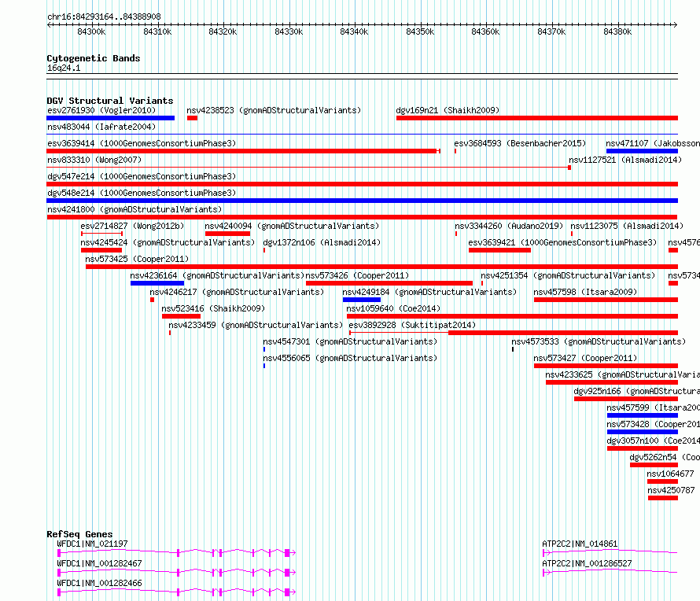700x601 pixels.
Task: Open esv3639414 1000GenomesConsortiumPhase3 variant
Action: pyautogui.click(x=142, y=143)
